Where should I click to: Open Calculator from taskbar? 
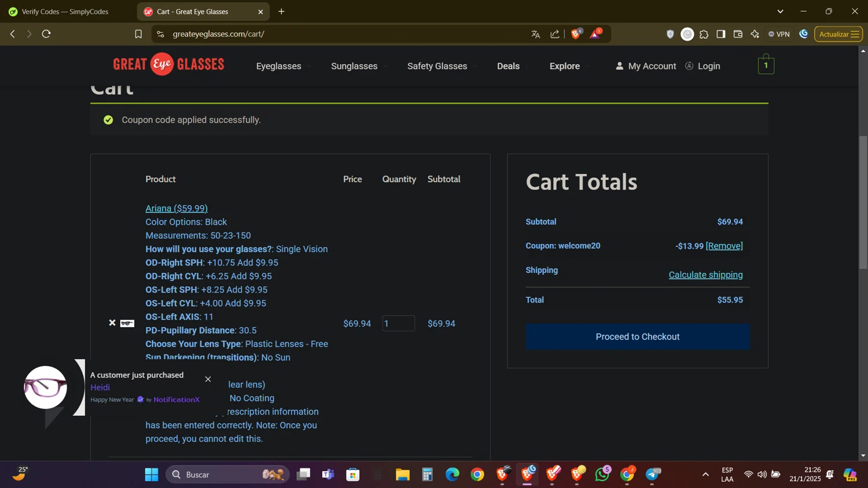[428, 475]
